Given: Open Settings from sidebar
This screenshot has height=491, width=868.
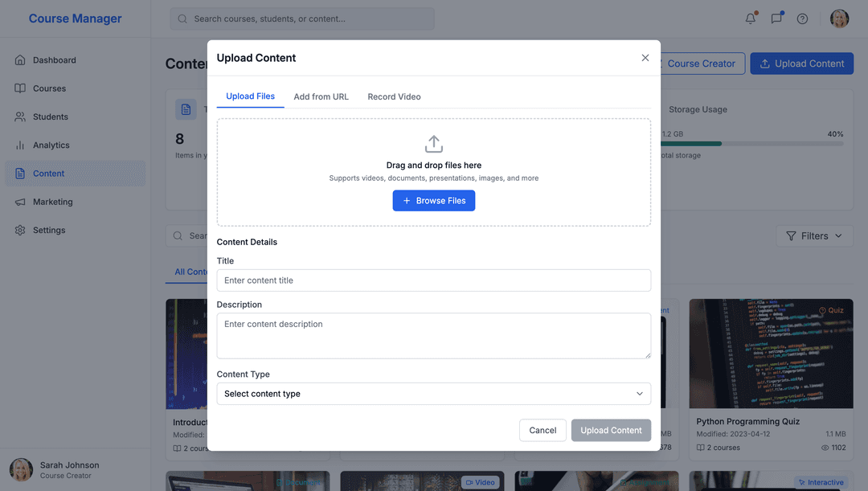Looking at the screenshot, I should coord(48,230).
